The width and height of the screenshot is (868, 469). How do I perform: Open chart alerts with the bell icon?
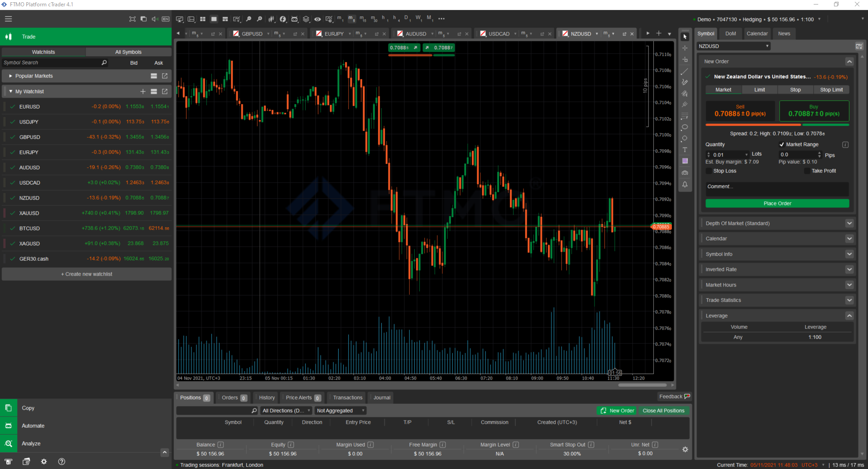pyautogui.click(x=685, y=184)
